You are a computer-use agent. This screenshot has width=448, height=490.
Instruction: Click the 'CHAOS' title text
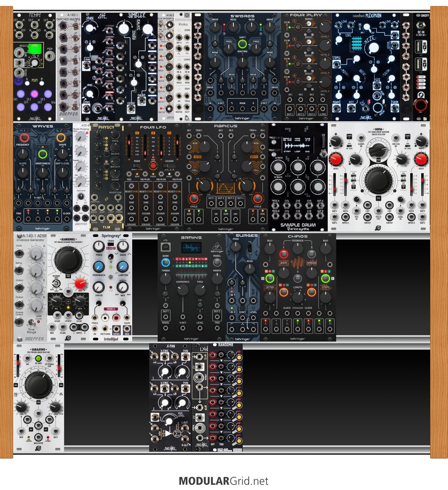[x=298, y=236]
